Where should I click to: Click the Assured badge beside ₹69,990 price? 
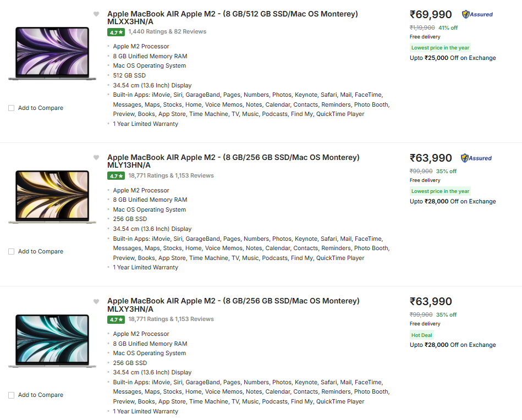point(477,14)
